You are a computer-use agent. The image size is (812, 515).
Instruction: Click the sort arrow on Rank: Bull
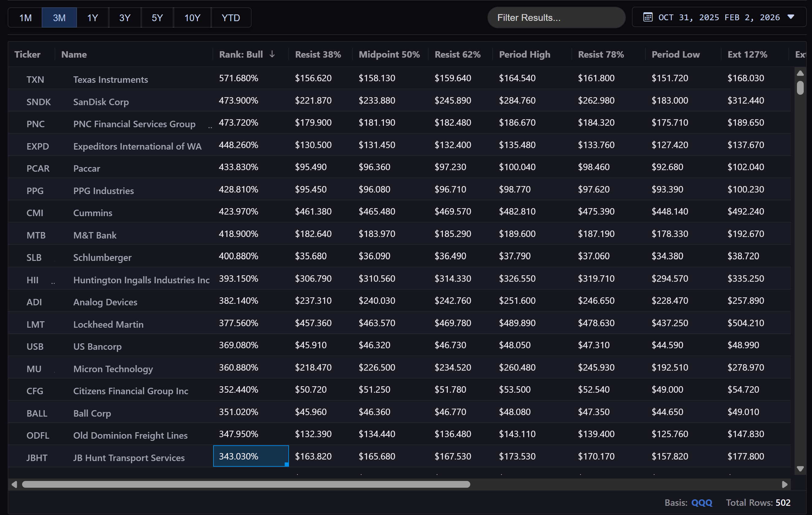272,54
